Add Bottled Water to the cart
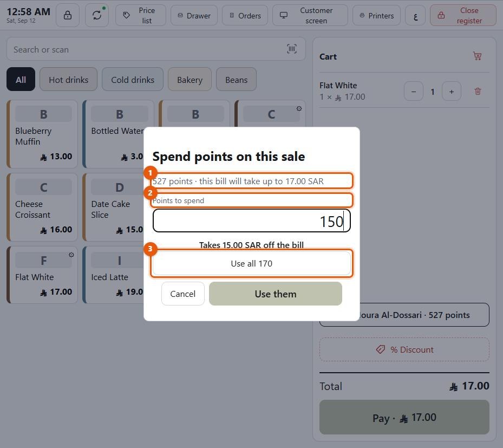This screenshot has height=448, width=503. (113, 134)
